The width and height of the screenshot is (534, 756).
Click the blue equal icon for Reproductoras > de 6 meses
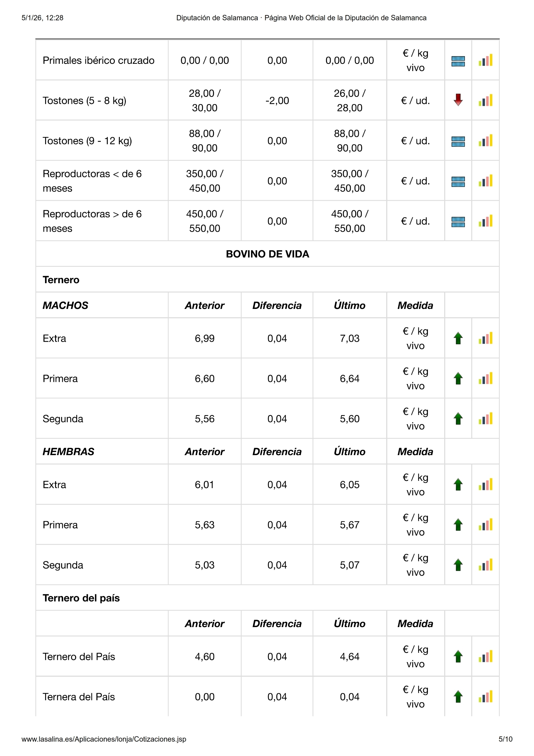[458, 222]
